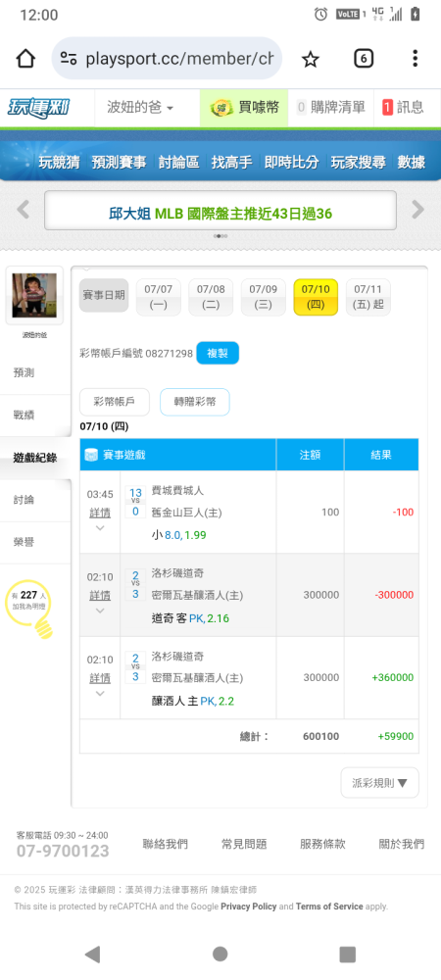Image resolution: width=441 pixels, height=980 pixels.
Task: Tap Android back navigation button
Action: coord(92,954)
